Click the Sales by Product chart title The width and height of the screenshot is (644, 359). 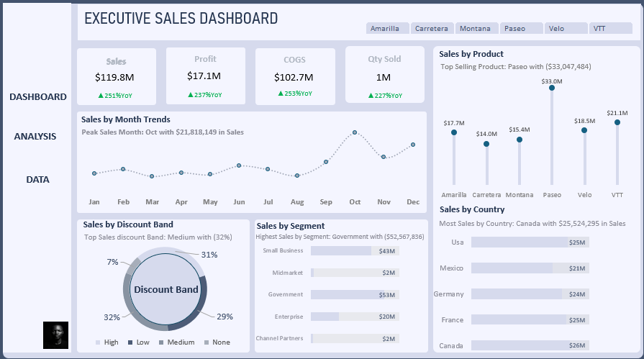tap(471, 54)
